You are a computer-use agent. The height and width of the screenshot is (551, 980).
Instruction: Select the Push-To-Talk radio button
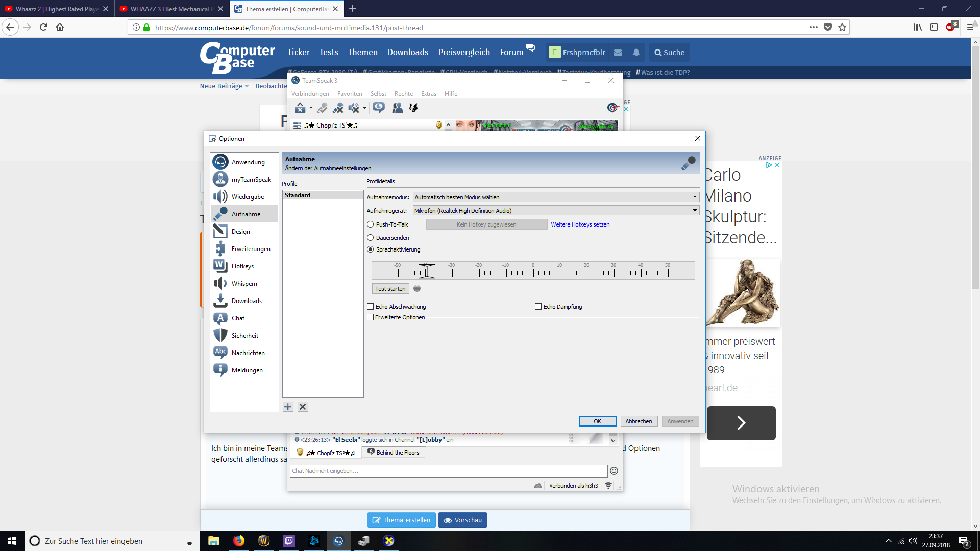[371, 224]
